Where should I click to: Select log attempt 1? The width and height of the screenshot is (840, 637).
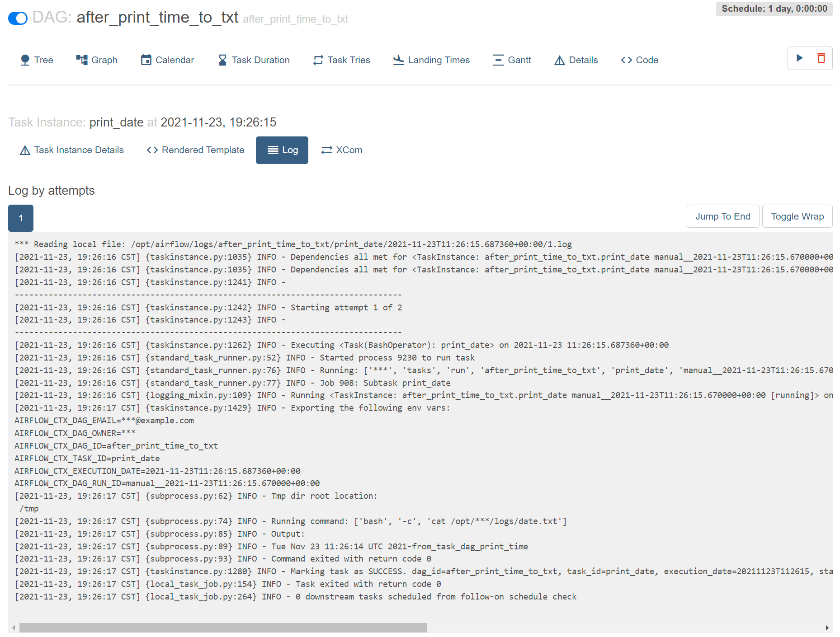tap(21, 218)
